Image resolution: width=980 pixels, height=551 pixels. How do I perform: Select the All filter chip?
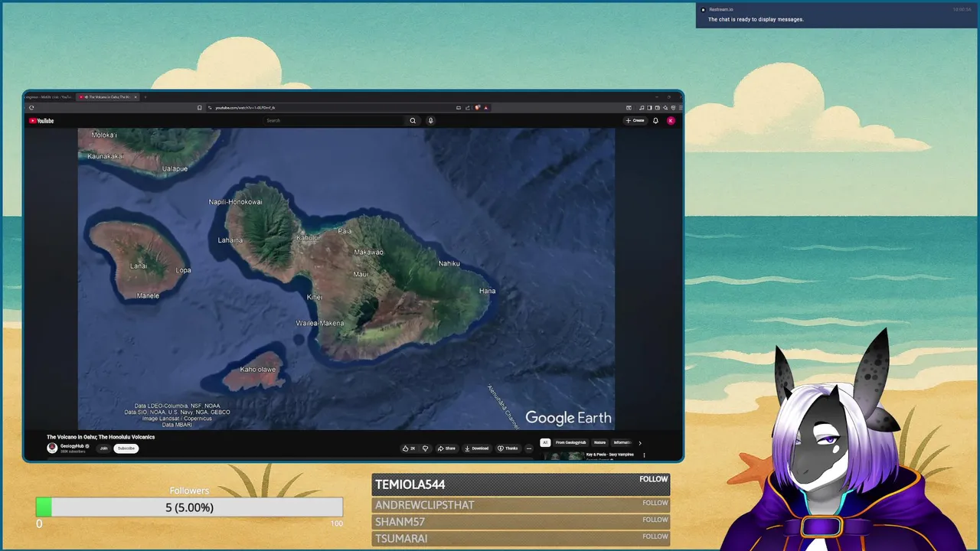tap(545, 442)
